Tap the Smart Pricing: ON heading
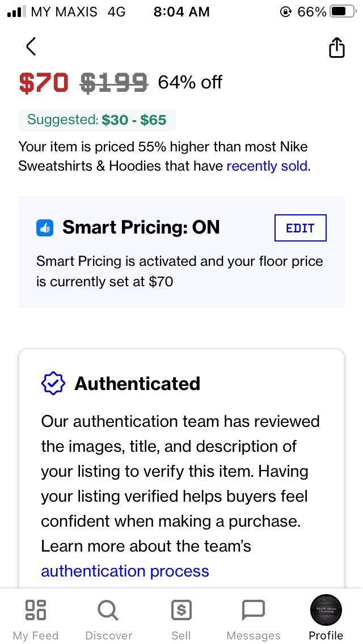Screen dimensions: 363x644 [141, 227]
